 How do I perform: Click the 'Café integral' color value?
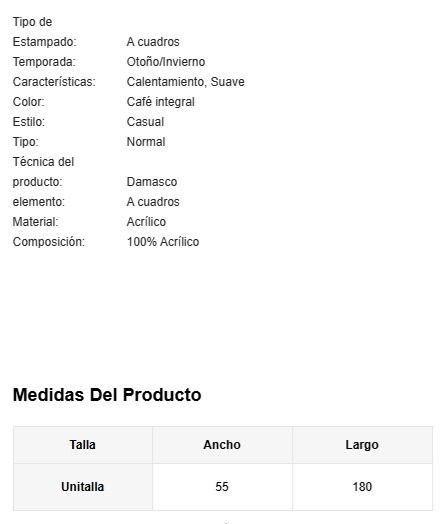pos(160,102)
